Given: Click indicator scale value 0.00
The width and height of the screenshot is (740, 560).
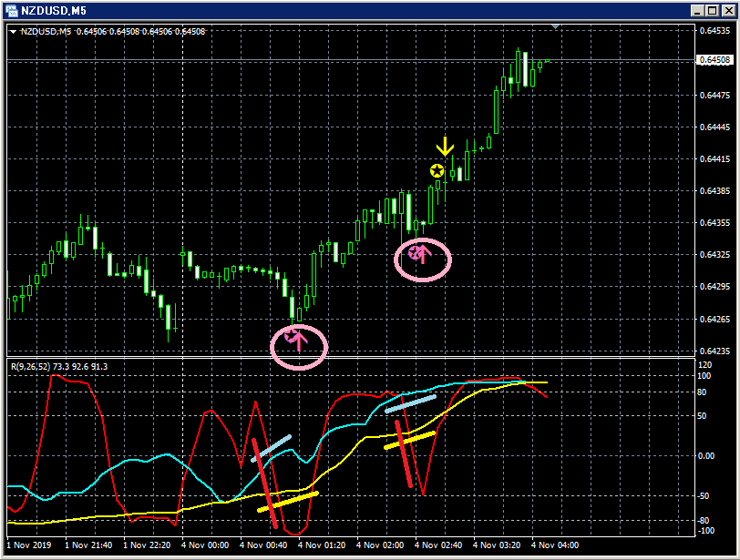Looking at the screenshot, I should point(706,456).
